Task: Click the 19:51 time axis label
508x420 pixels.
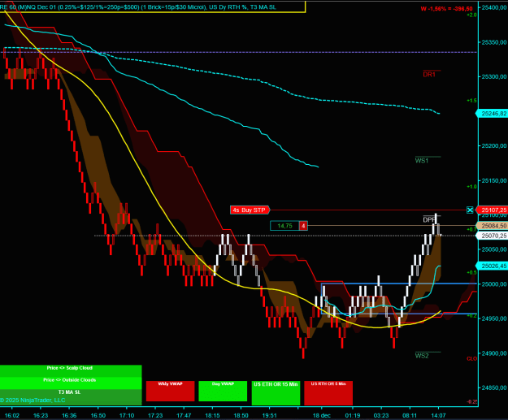Action: pos(270,415)
